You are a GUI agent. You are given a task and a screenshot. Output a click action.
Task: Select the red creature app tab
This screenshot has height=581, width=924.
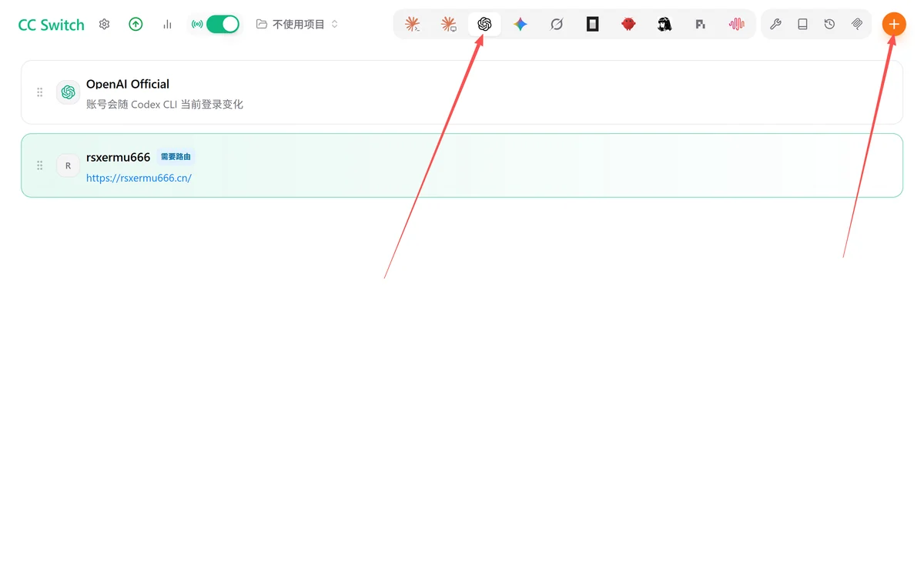[628, 25]
